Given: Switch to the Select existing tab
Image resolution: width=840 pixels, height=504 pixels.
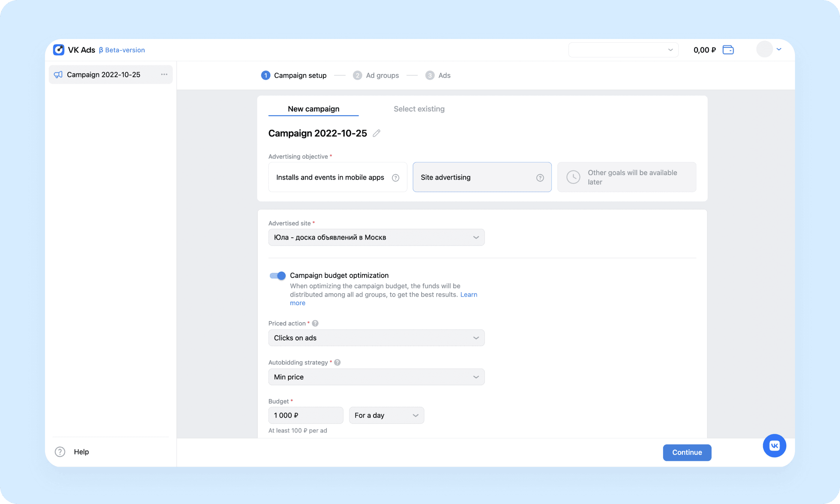Looking at the screenshot, I should pos(419,109).
